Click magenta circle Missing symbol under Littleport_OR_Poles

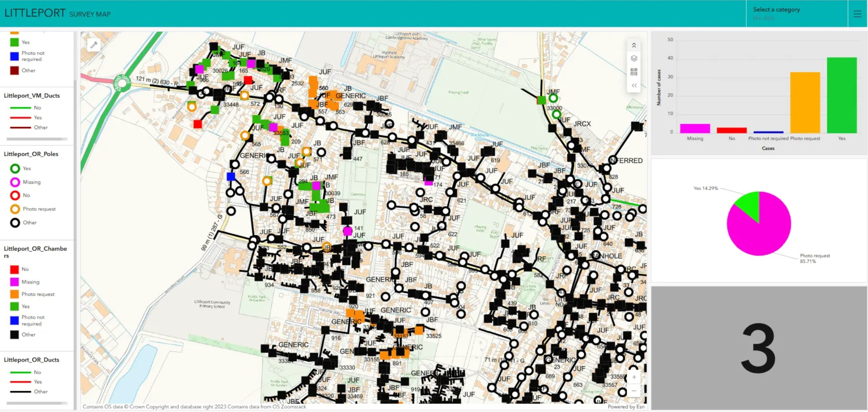pos(15,182)
